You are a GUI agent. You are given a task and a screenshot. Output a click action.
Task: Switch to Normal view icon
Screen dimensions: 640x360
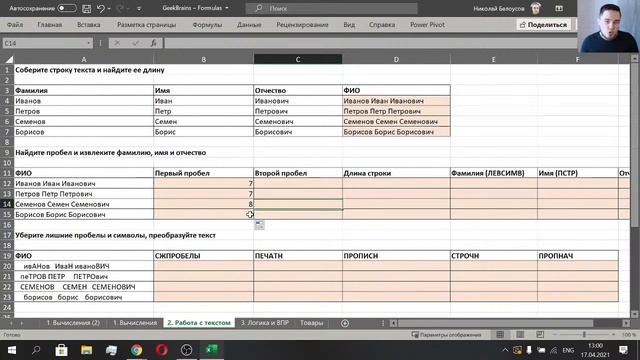point(500,335)
